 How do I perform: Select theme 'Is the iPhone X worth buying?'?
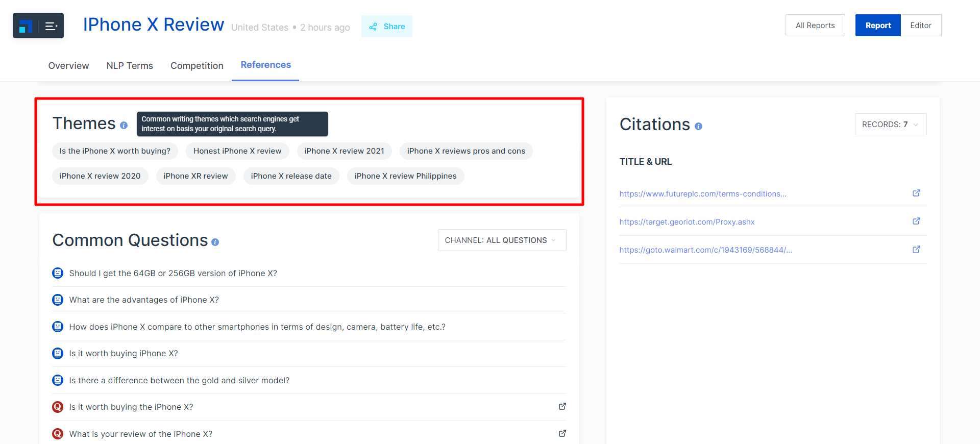(115, 151)
